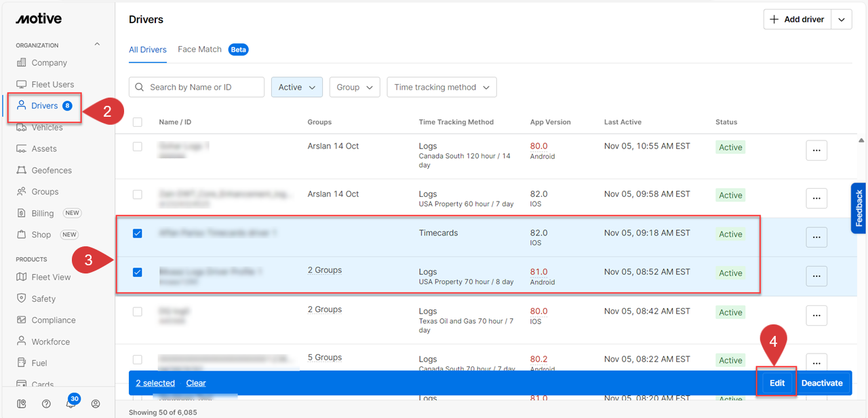Viewport: 868px width, 418px height.
Task: Open the user profile icon
Action: tap(96, 404)
